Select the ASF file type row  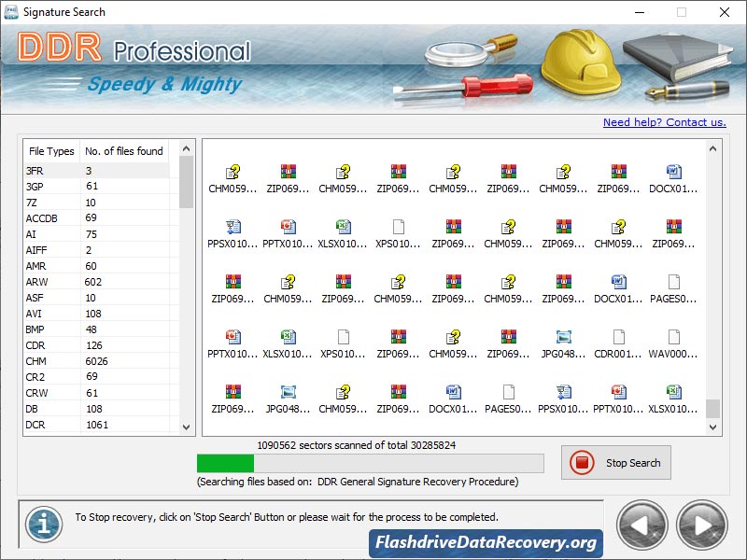click(97, 298)
